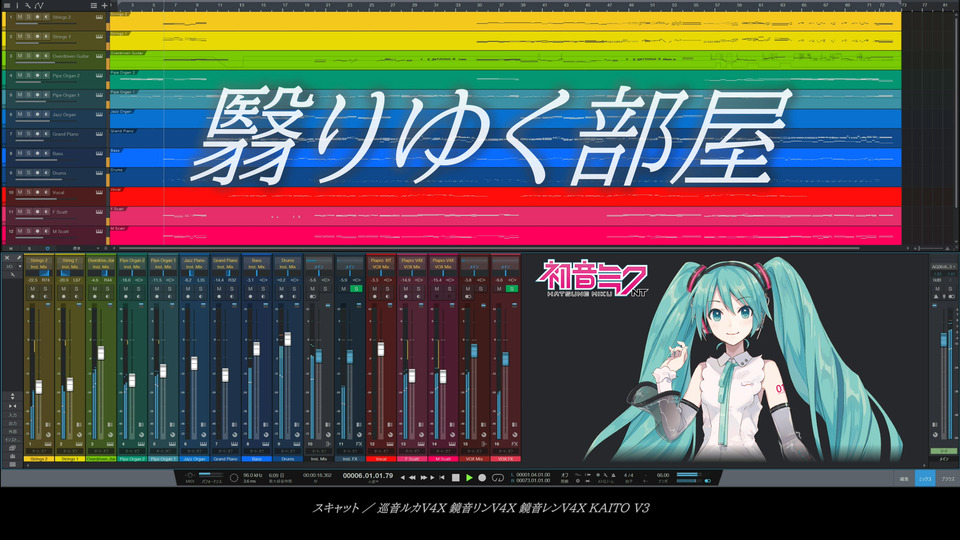
Task: Click the Vocal channel name label in mixer
Action: pos(381,459)
